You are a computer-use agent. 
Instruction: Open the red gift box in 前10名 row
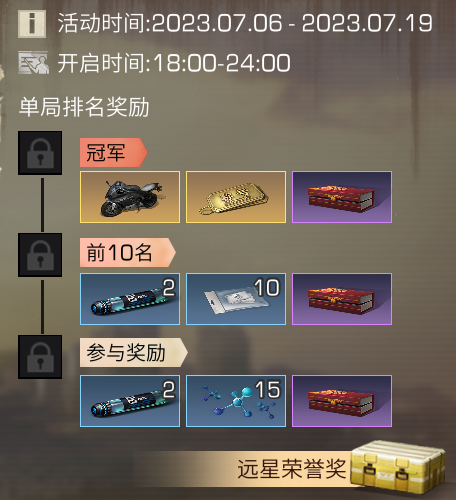tap(342, 299)
